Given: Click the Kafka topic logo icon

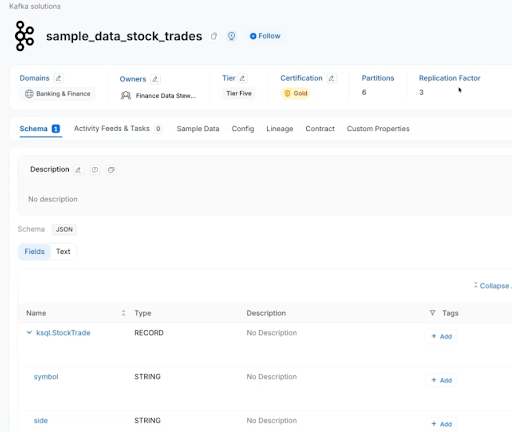Looking at the screenshot, I should pos(24,36).
